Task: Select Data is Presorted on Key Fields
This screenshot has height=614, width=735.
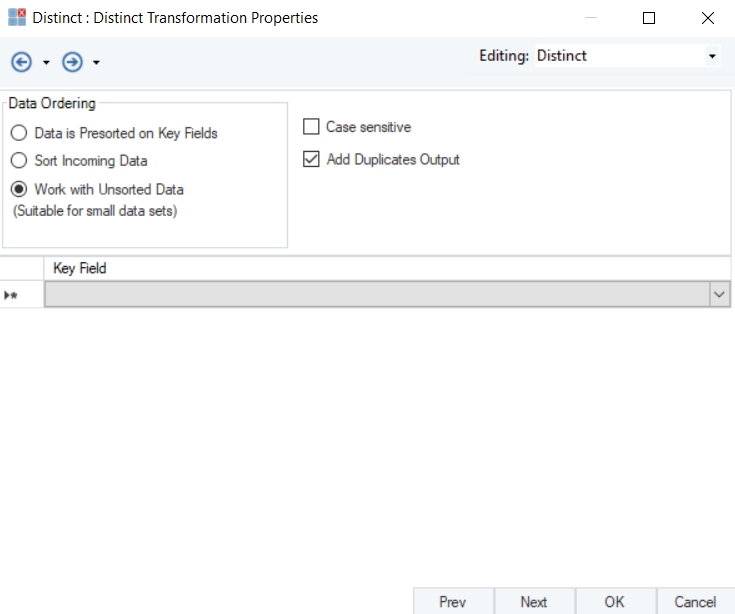Action: [x=19, y=133]
